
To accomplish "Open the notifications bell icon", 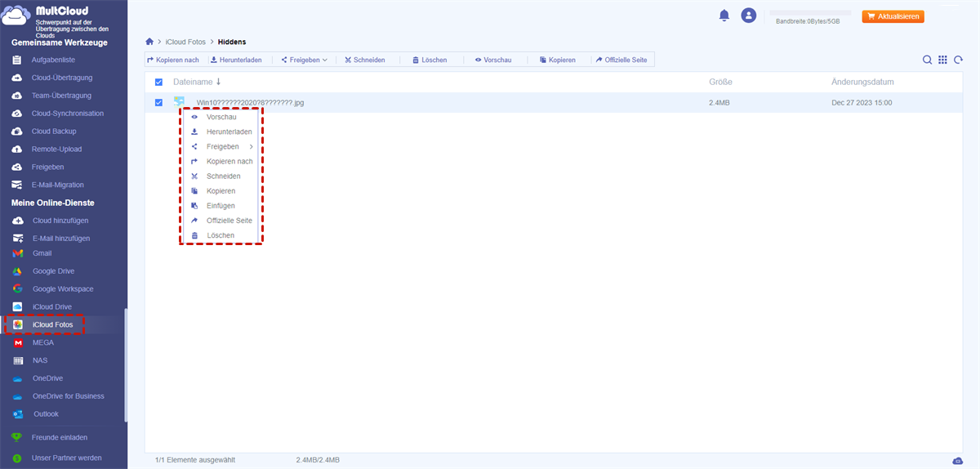I will click(724, 16).
